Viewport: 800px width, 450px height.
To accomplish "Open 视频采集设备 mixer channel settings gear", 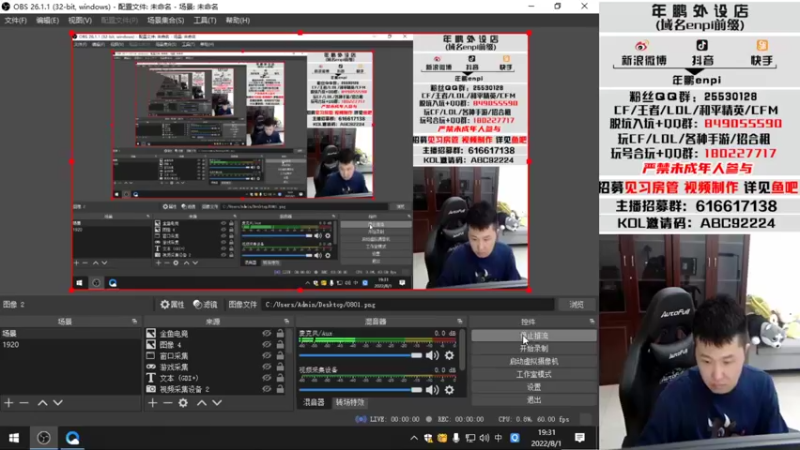I will pyautogui.click(x=449, y=390).
